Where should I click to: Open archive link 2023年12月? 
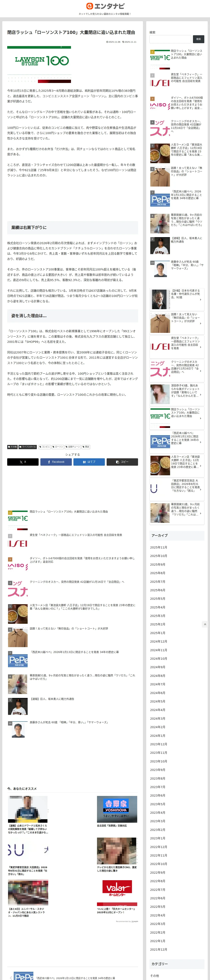pyautogui.click(x=158, y=744)
